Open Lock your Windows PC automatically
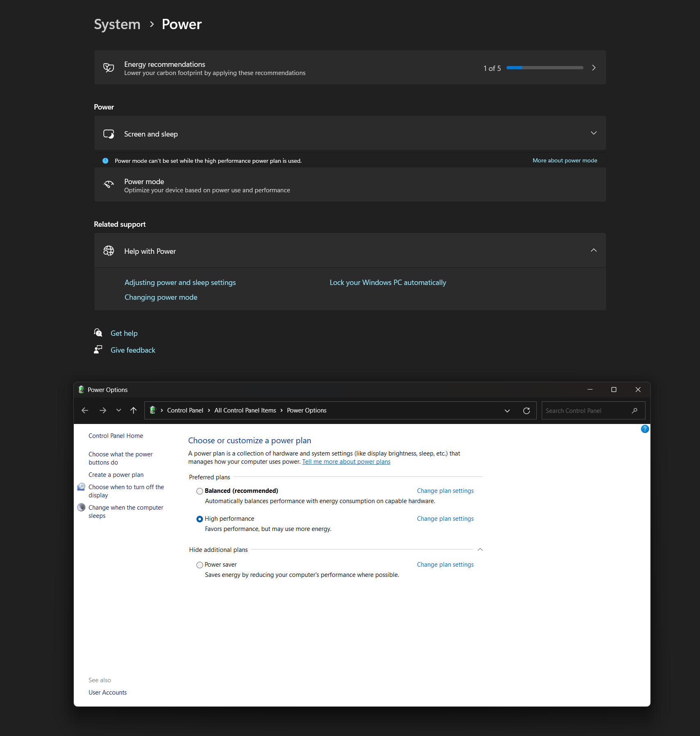Screen dimensions: 700x736 (x=388, y=283)
